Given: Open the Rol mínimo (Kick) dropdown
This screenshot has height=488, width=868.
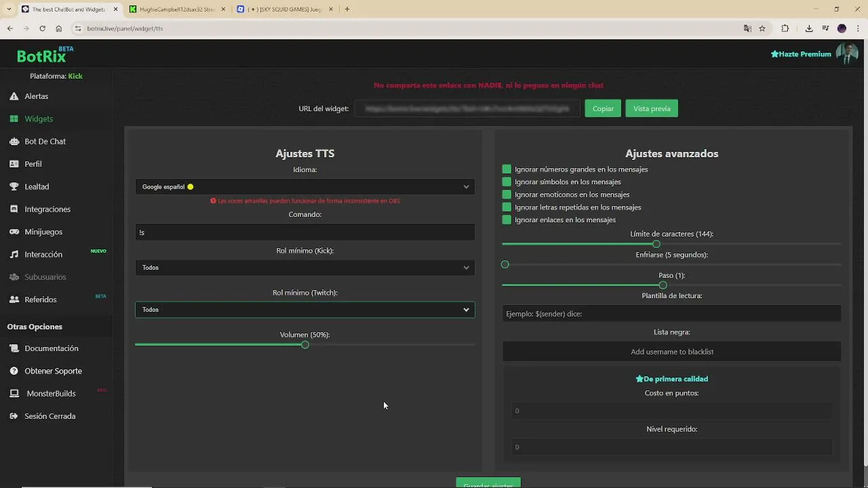Looking at the screenshot, I should tap(305, 267).
